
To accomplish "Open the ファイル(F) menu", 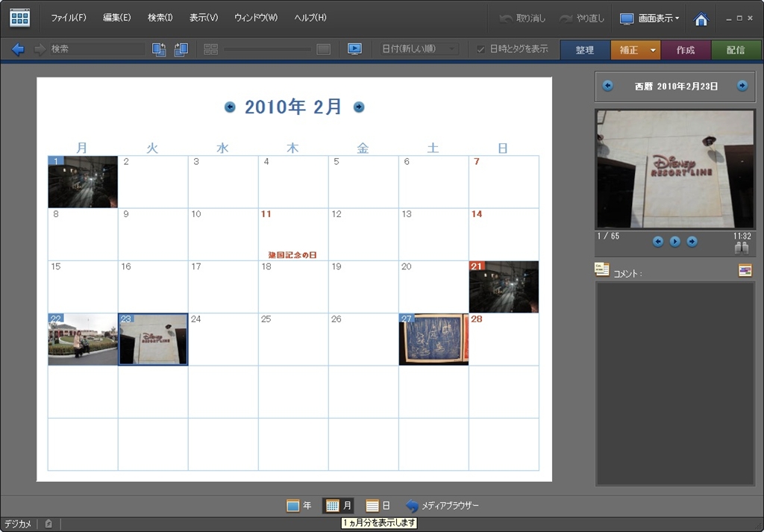I will coord(68,18).
